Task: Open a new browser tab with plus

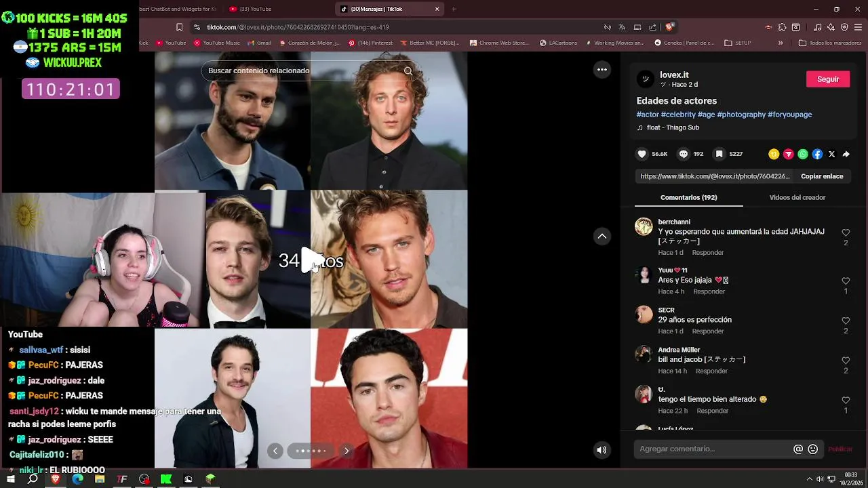Action: pos(454,9)
